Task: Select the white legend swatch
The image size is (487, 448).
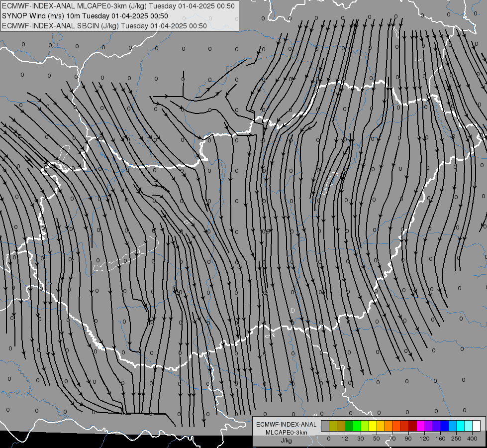Action: pyautogui.click(x=477, y=426)
